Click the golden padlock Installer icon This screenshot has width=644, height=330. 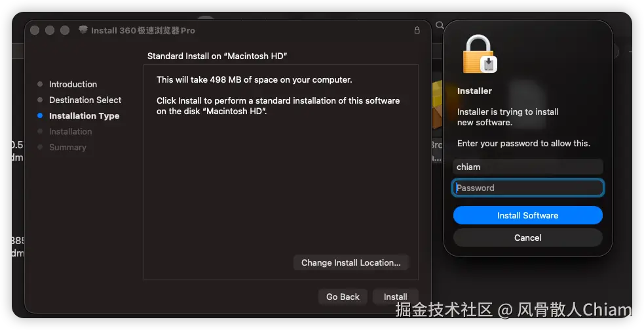click(480, 54)
